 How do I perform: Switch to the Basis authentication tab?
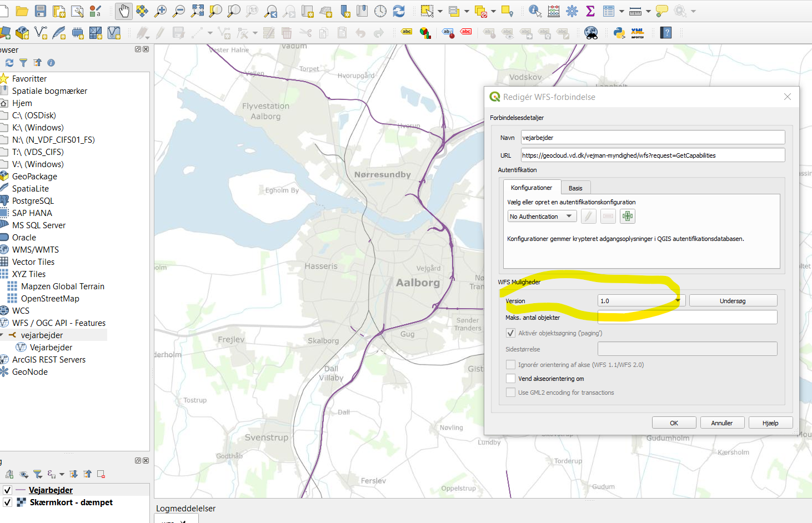pos(575,188)
